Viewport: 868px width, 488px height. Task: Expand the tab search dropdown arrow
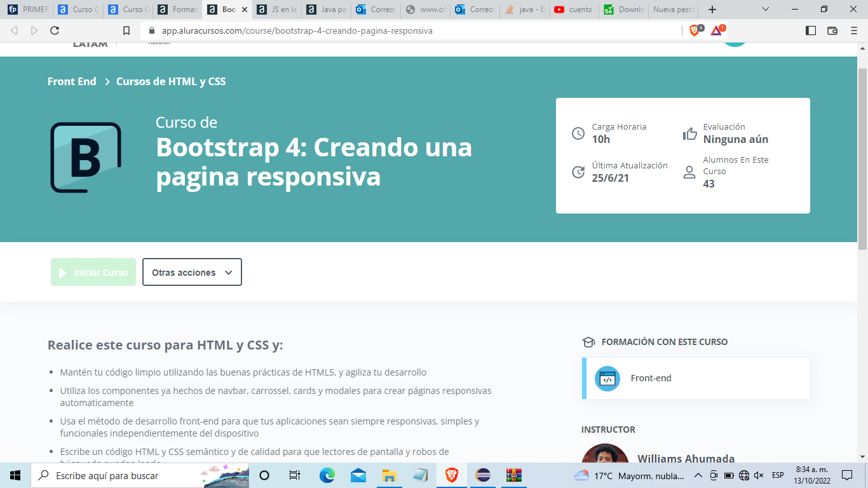point(766,10)
